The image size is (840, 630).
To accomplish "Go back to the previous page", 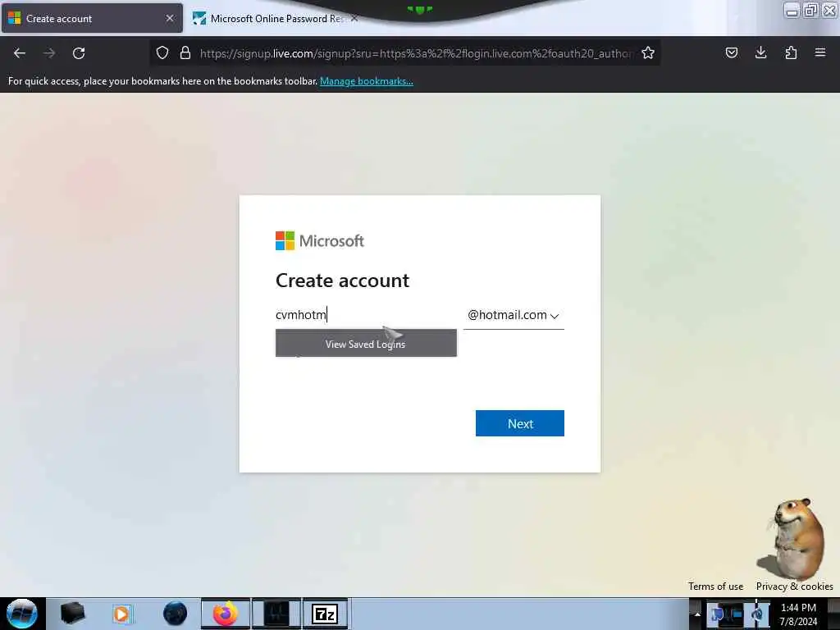I will pos(20,53).
